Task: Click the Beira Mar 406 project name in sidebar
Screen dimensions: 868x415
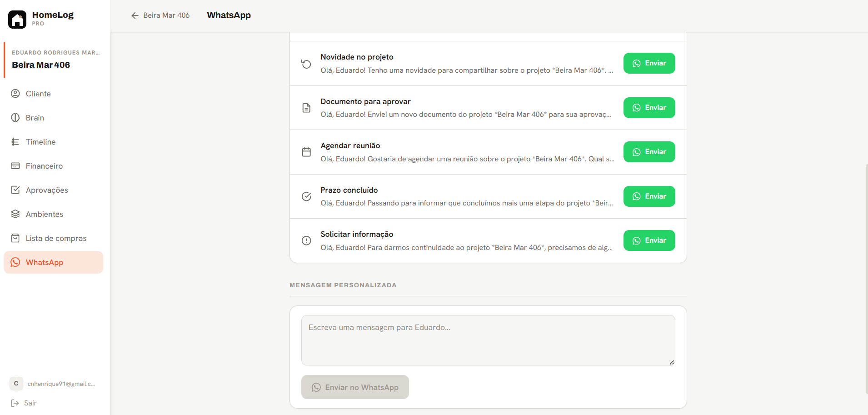Action: [x=41, y=65]
